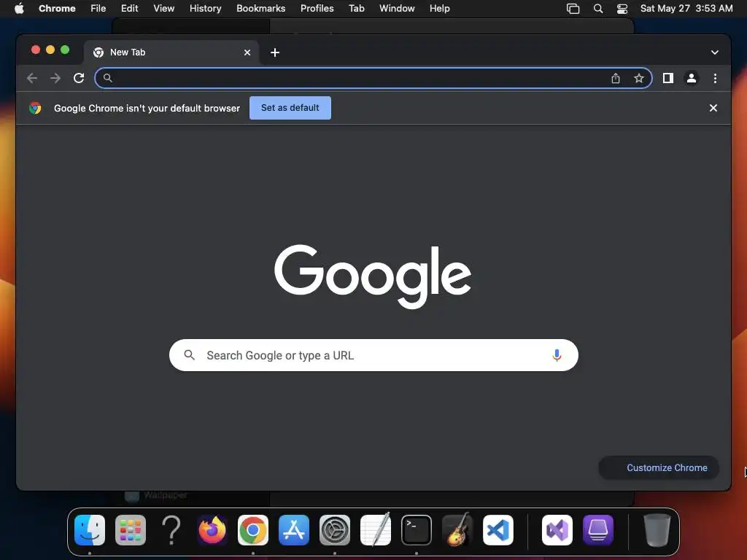Dismiss the default browser notification bar
Screen dimensions: 747x560
click(713, 108)
